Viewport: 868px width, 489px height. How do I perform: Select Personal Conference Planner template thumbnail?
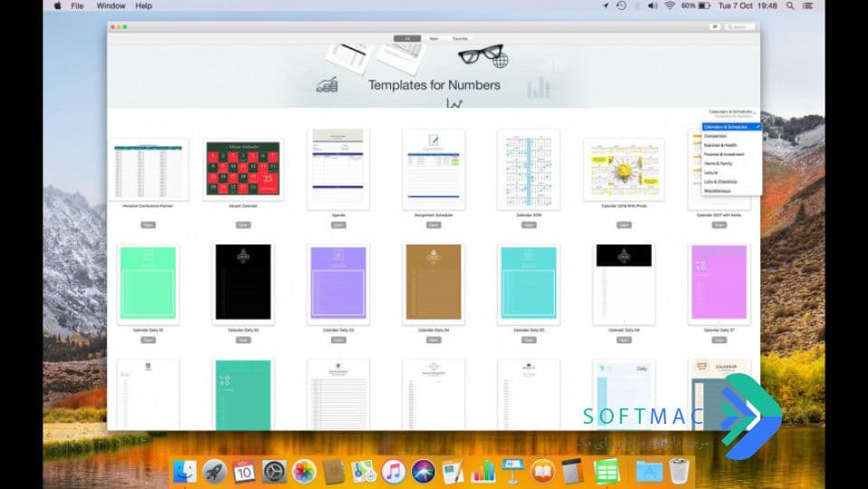(x=148, y=169)
